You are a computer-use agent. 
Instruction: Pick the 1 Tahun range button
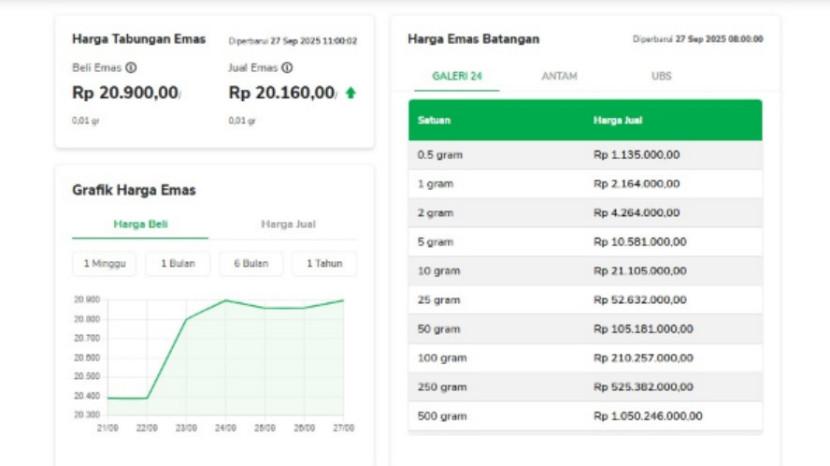click(324, 264)
